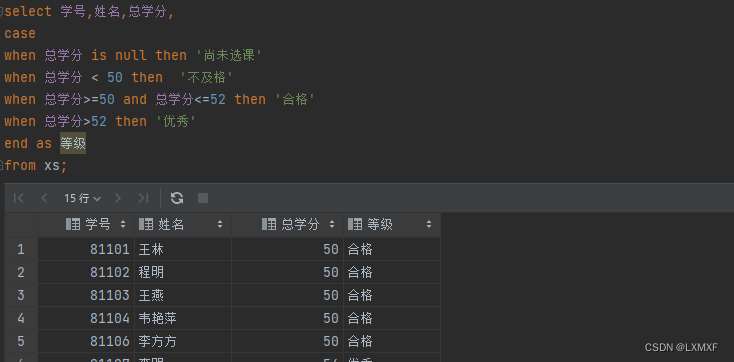Select the name cell 李方方
The image size is (734, 362).
tap(183, 341)
